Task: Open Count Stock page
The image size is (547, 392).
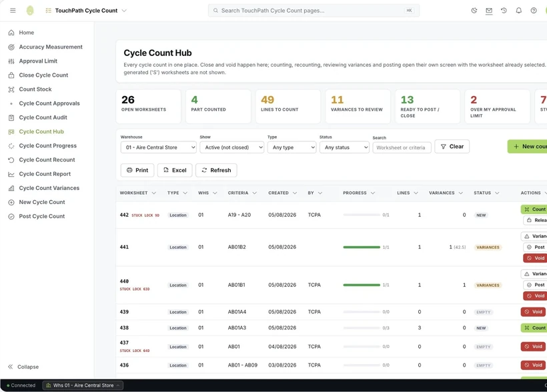Action: pyautogui.click(x=35, y=89)
